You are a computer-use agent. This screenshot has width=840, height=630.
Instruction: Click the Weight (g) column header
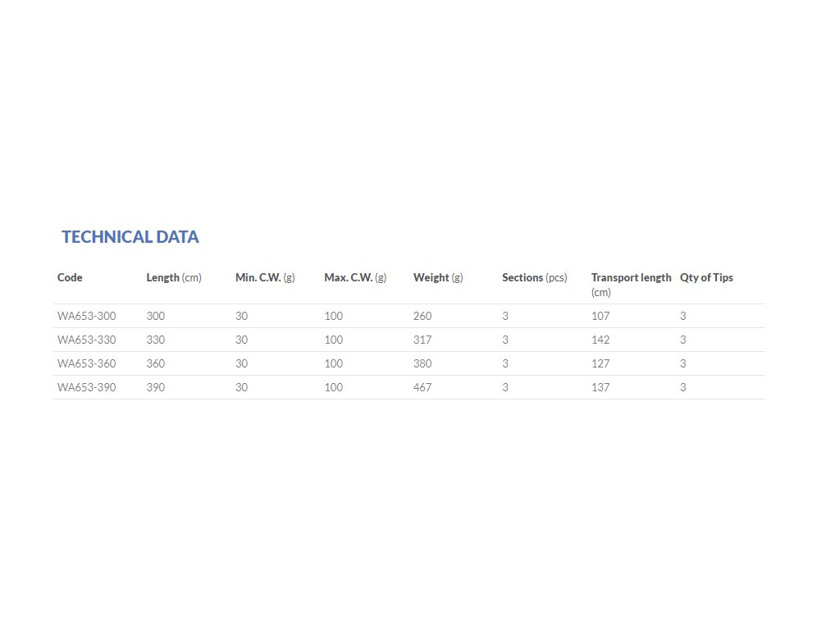[438, 277]
